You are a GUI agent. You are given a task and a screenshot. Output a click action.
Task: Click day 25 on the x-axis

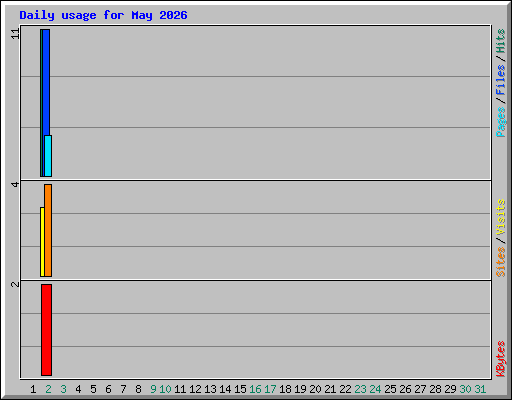390,389
